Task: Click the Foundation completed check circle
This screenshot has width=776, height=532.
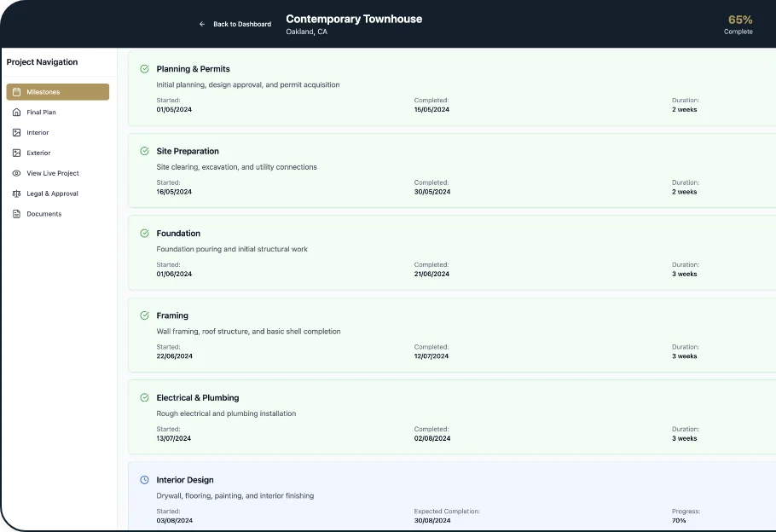Action: click(144, 234)
